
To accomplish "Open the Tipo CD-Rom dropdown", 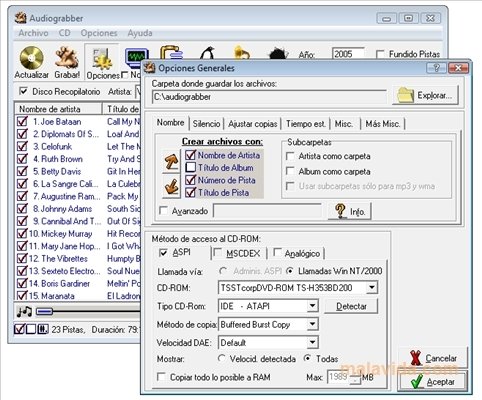I will click(312, 306).
